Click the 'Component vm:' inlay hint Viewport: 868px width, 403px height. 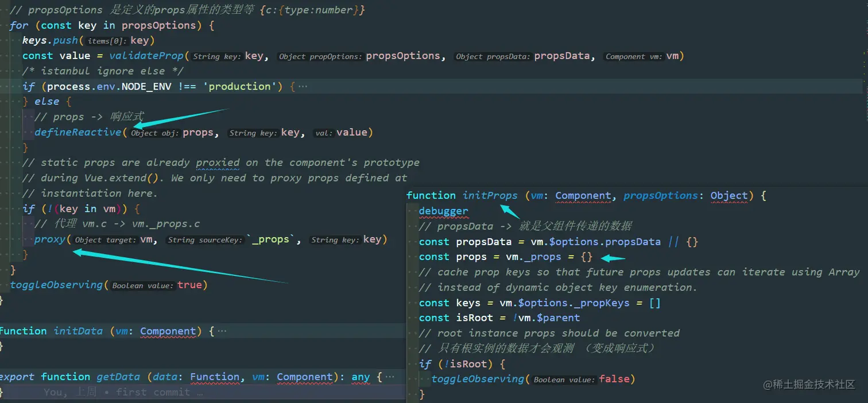click(634, 57)
